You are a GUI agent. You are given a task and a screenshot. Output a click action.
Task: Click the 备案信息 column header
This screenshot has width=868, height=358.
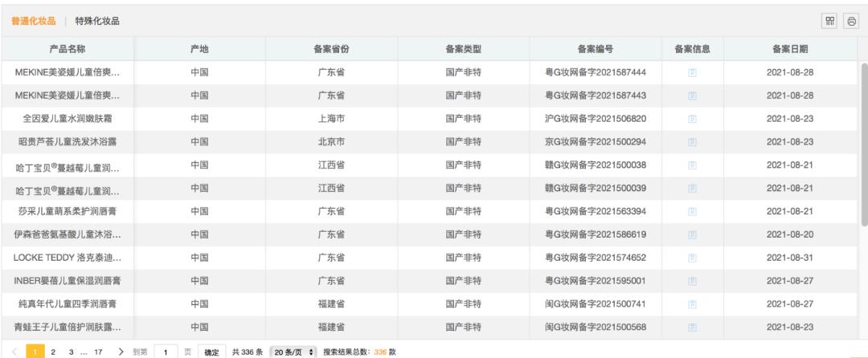click(692, 49)
